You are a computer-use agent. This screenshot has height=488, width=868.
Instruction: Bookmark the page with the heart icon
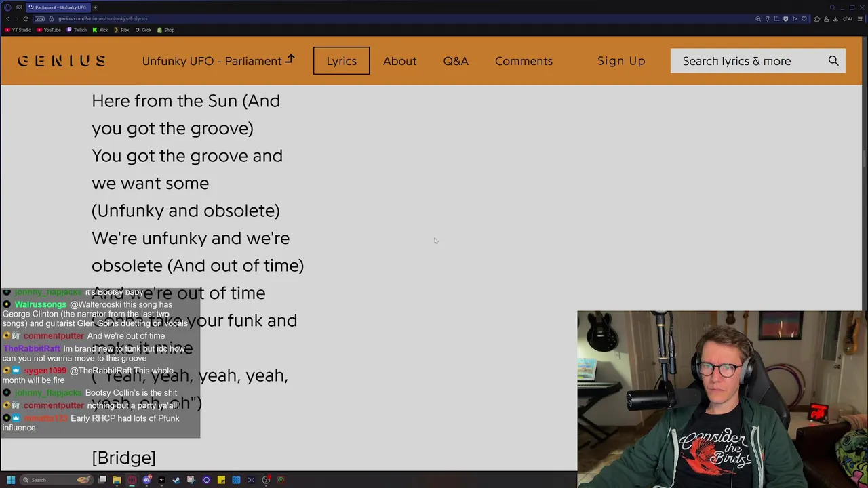(x=804, y=19)
